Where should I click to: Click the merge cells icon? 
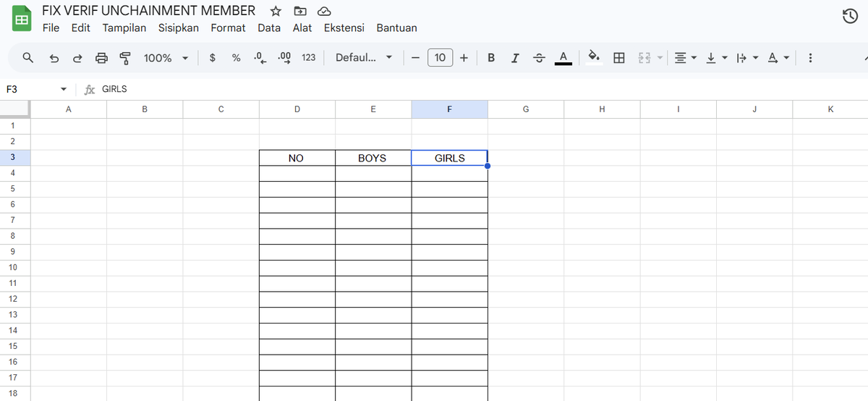coord(644,57)
